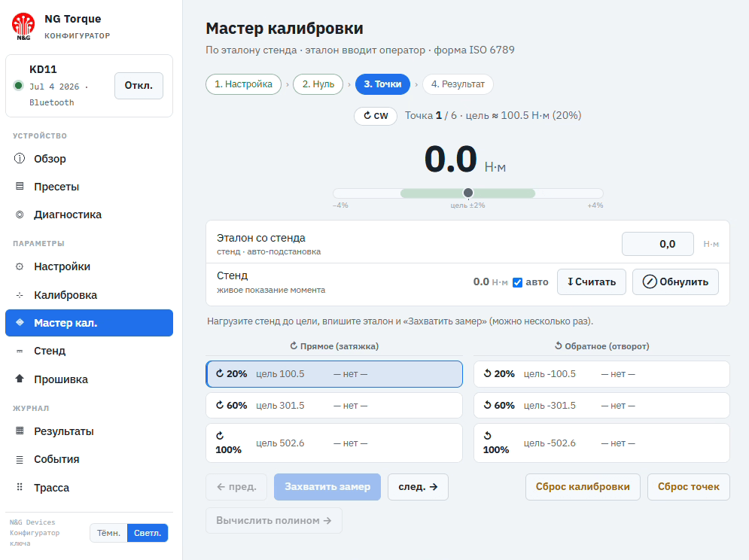Screen dimensions: 749x560
Task: Click Вычислить полином button
Action: click(x=274, y=520)
